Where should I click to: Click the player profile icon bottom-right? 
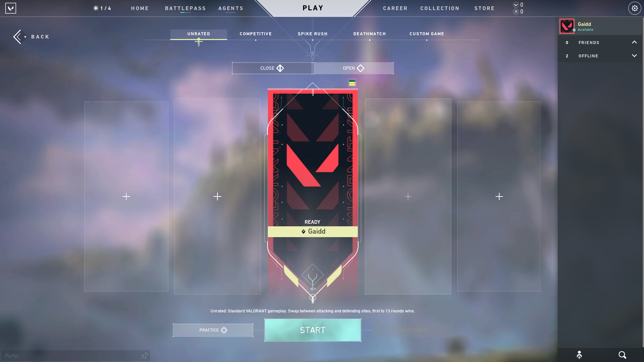click(x=579, y=355)
